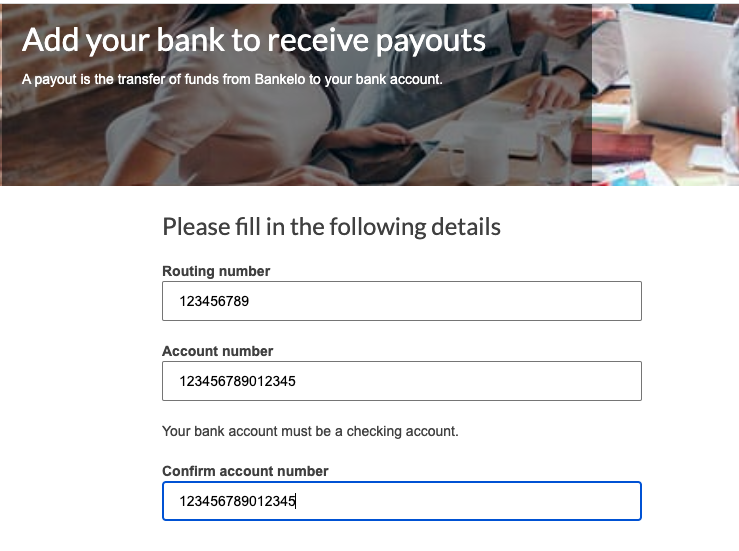Click the Confirm account number label

(x=245, y=471)
